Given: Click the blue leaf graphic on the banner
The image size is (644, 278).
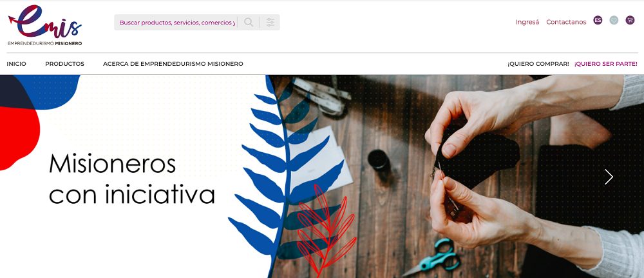Looking at the screenshot, I should [x=285, y=173].
